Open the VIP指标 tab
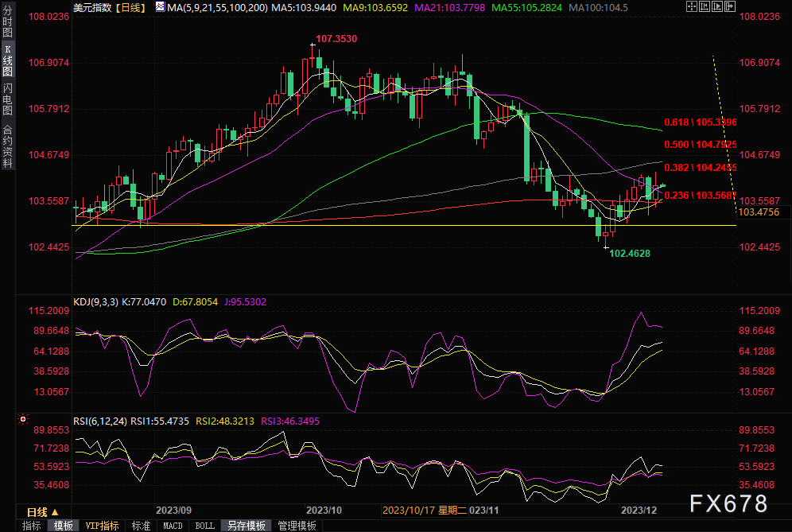Viewport: 792px width, 532px height. (x=102, y=526)
